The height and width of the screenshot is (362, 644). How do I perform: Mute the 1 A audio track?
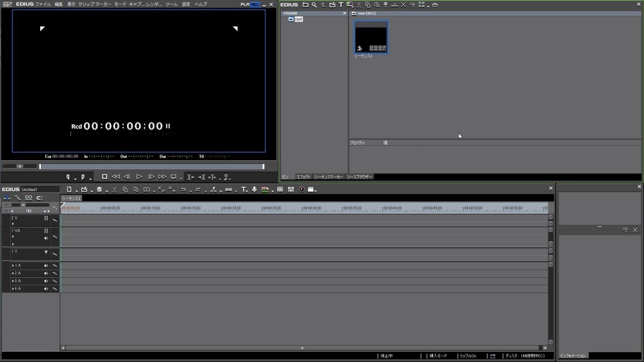click(46, 266)
